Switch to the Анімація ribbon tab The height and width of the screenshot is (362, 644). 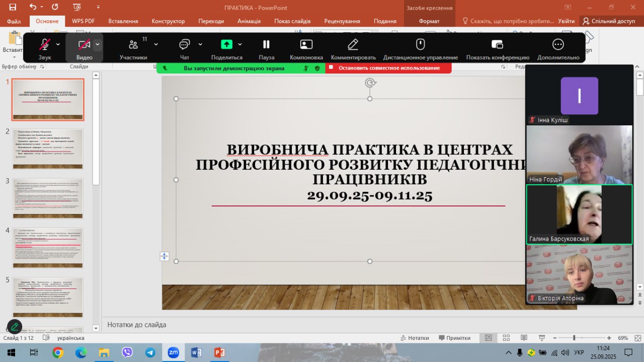point(249,21)
